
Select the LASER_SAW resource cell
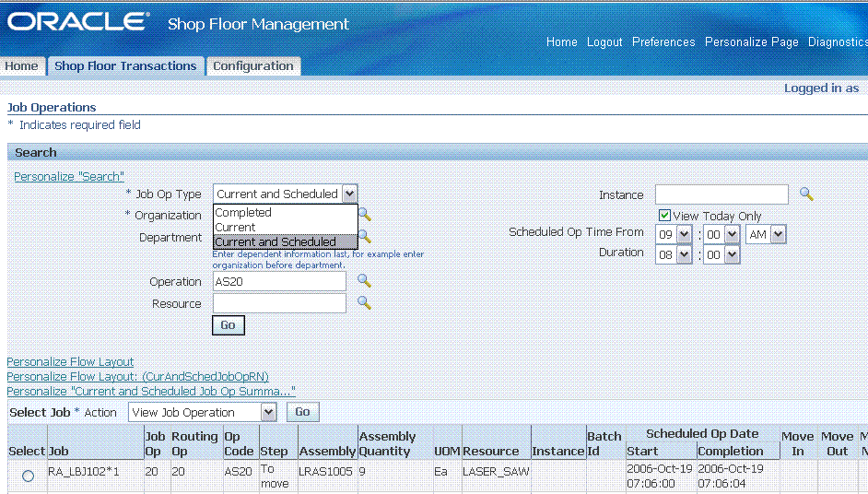click(x=496, y=476)
